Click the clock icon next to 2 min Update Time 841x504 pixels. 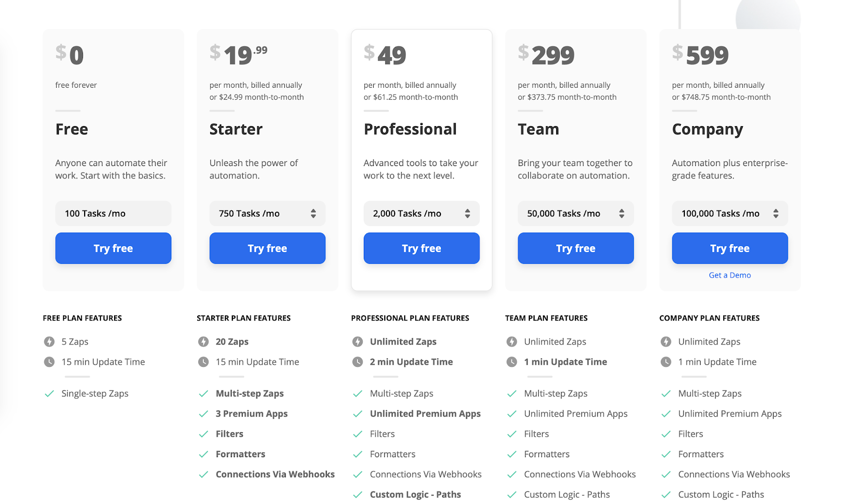coord(357,362)
